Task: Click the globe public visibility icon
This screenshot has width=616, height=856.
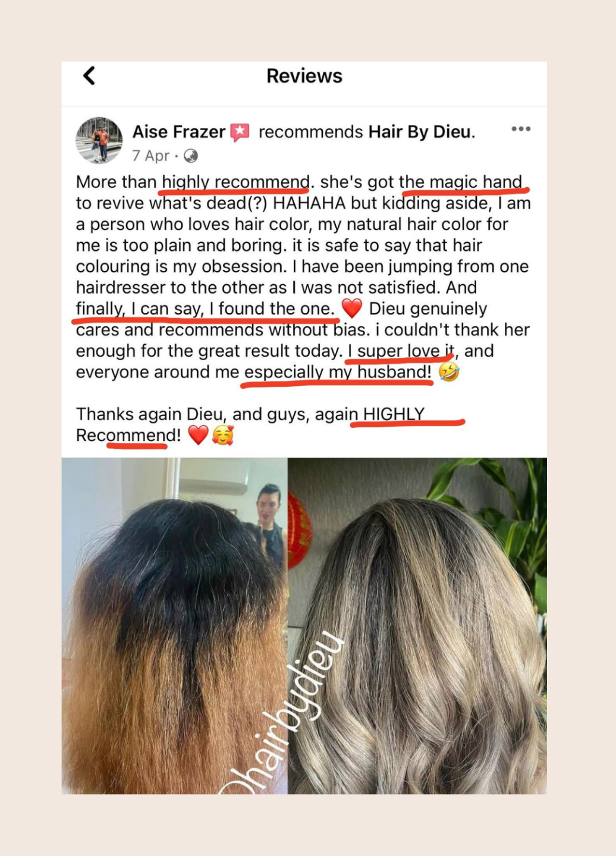Action: [191, 156]
